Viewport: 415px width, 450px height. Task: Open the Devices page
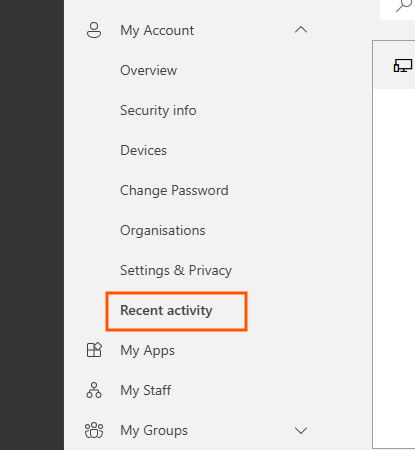tap(143, 150)
